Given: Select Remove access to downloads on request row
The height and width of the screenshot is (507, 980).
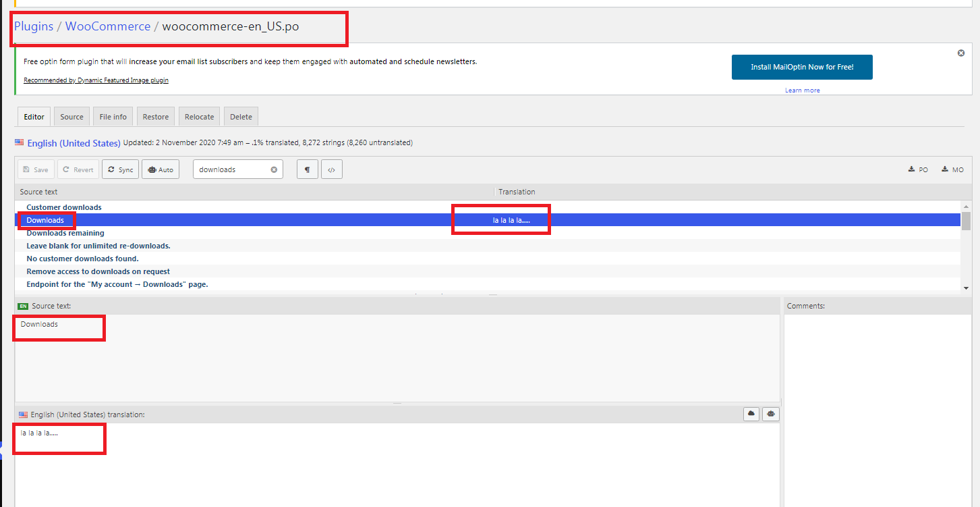Looking at the screenshot, I should click(488, 271).
